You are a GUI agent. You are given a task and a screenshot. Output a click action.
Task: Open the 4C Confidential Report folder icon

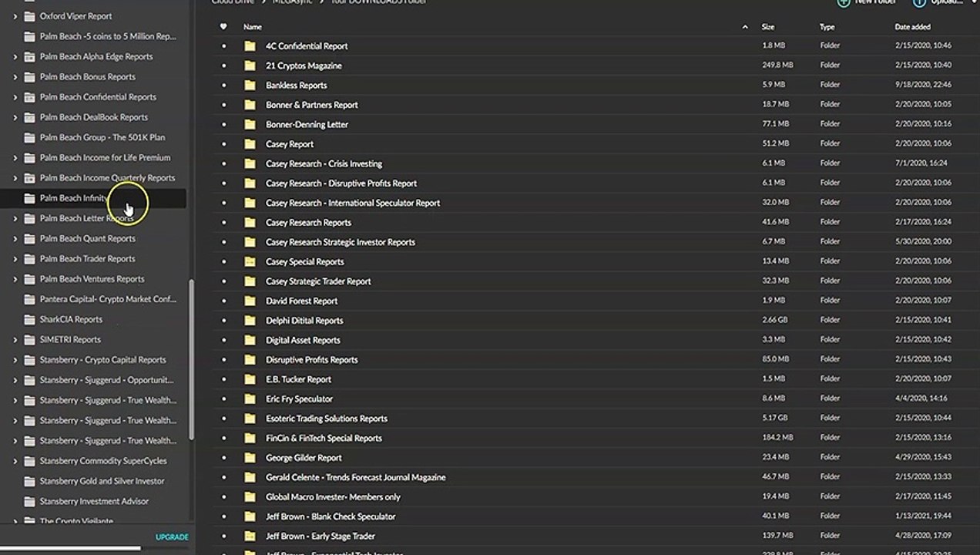pos(250,46)
